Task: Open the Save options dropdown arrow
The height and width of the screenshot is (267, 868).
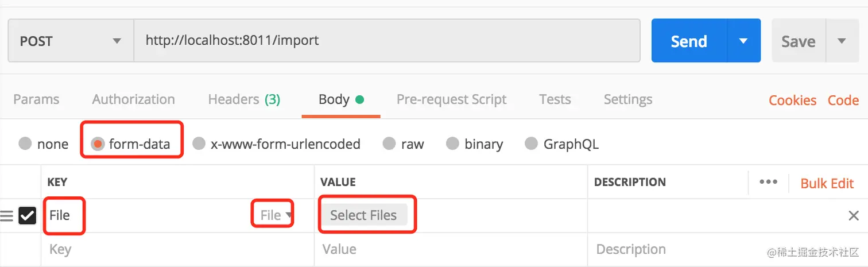Action: [x=842, y=41]
